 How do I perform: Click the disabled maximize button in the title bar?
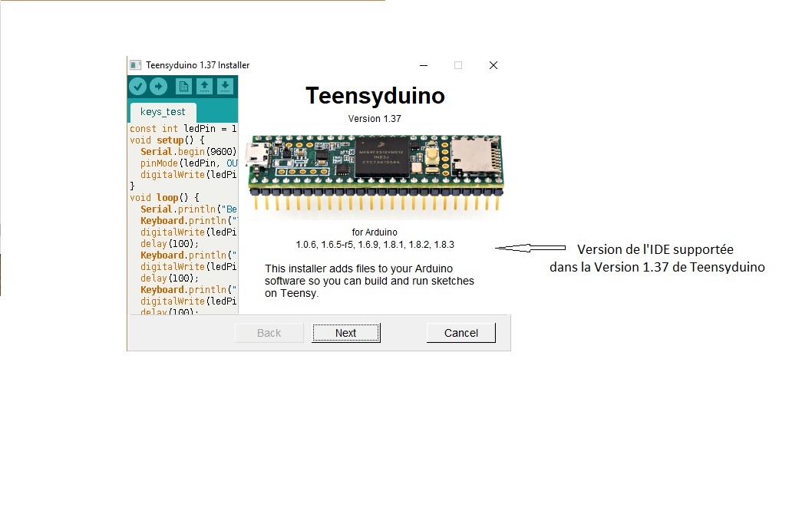point(458,65)
